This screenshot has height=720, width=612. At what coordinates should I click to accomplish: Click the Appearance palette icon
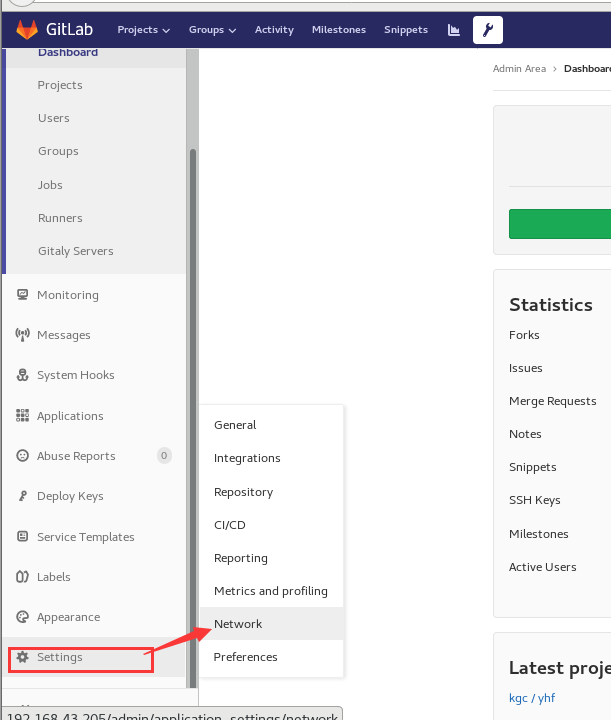(22, 616)
